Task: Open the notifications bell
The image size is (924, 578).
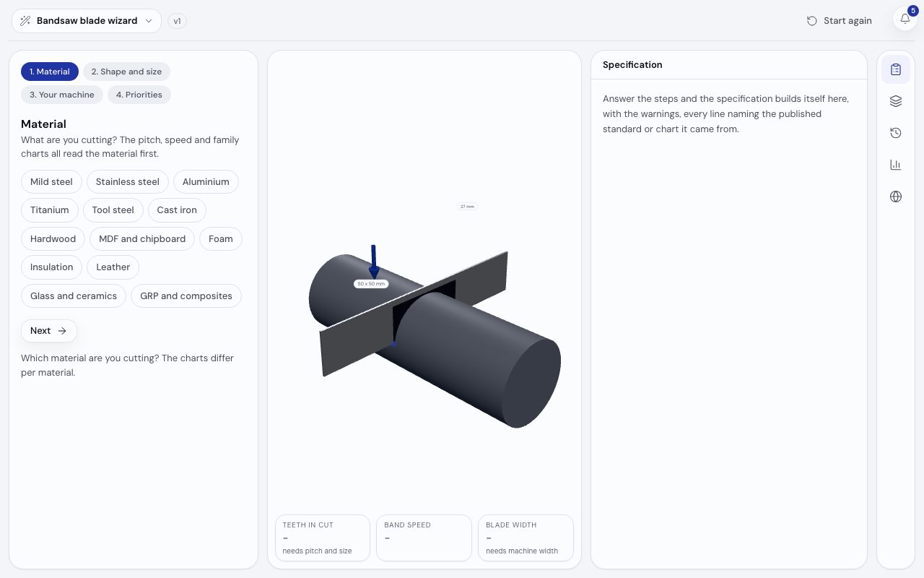Action: [905, 20]
